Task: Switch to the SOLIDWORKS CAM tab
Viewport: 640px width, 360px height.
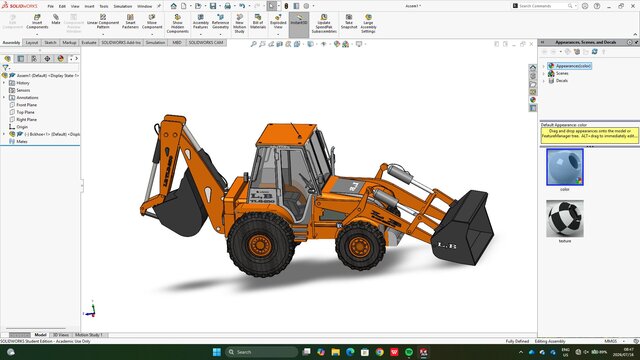Action: (x=206, y=42)
